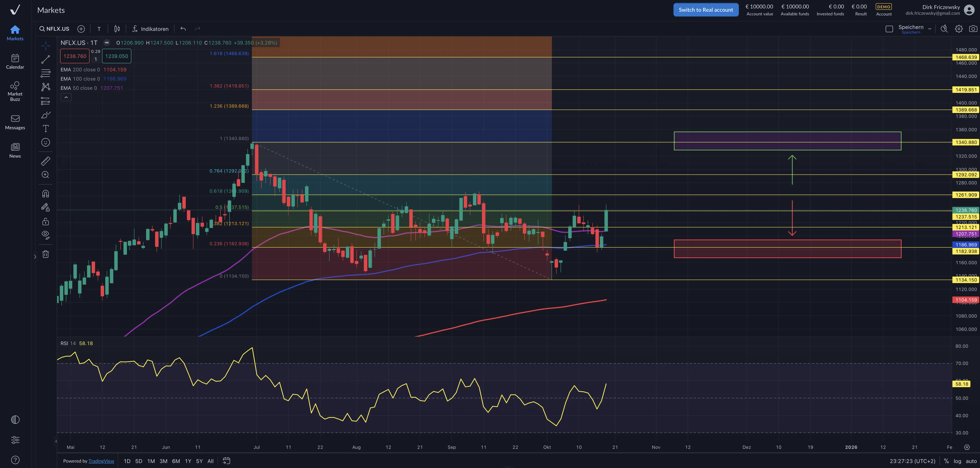Enable the magnet snap mode
Screen dimensions: 980x468
click(45, 194)
